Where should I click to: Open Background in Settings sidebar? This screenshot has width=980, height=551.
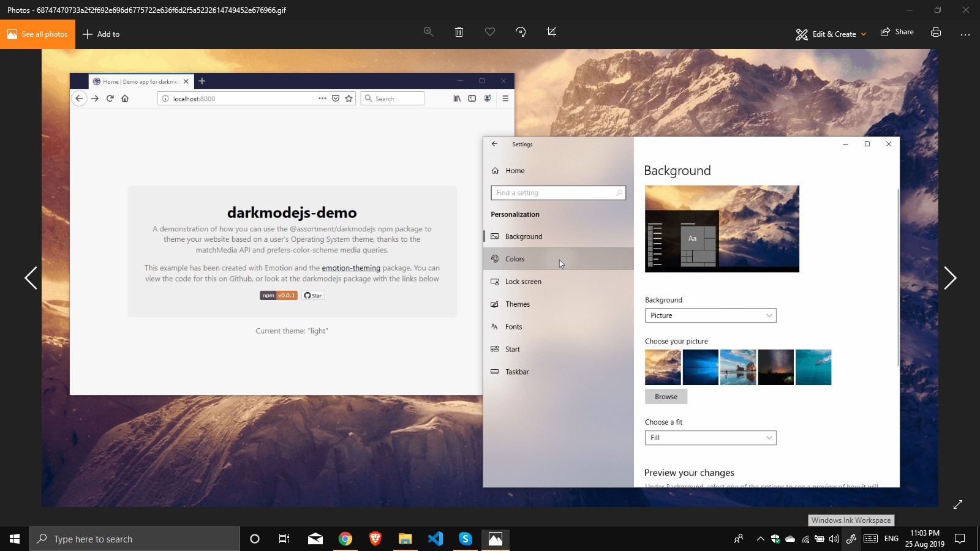pyautogui.click(x=559, y=236)
